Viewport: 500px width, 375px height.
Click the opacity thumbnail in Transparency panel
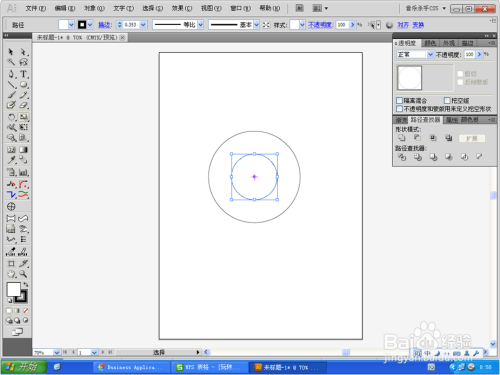(x=409, y=78)
